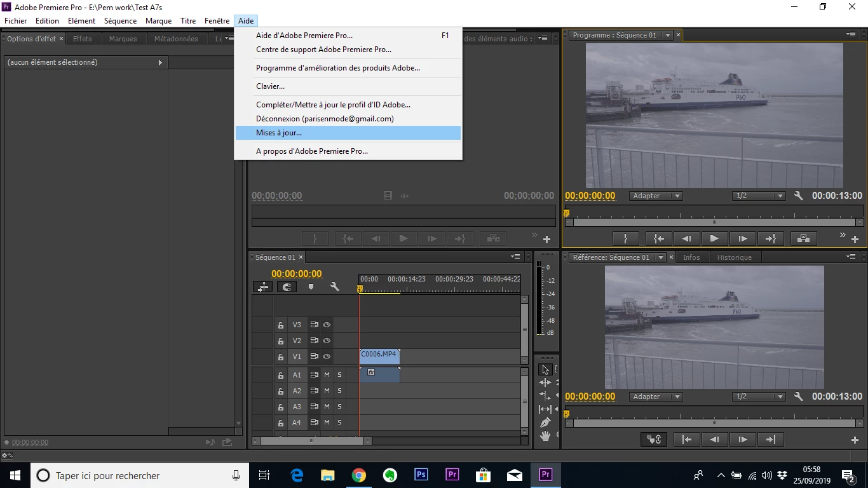Mute audio track A1
Image resolution: width=868 pixels, height=488 pixels.
(327, 375)
